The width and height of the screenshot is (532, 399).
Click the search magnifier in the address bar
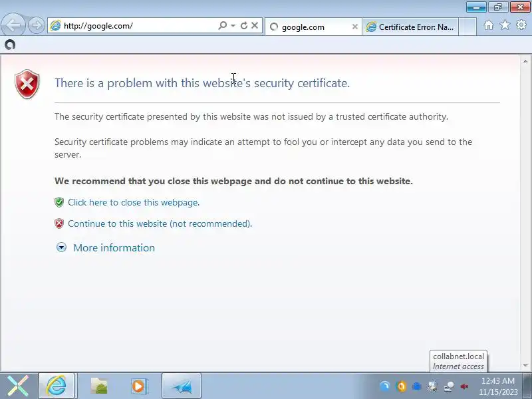222,25
